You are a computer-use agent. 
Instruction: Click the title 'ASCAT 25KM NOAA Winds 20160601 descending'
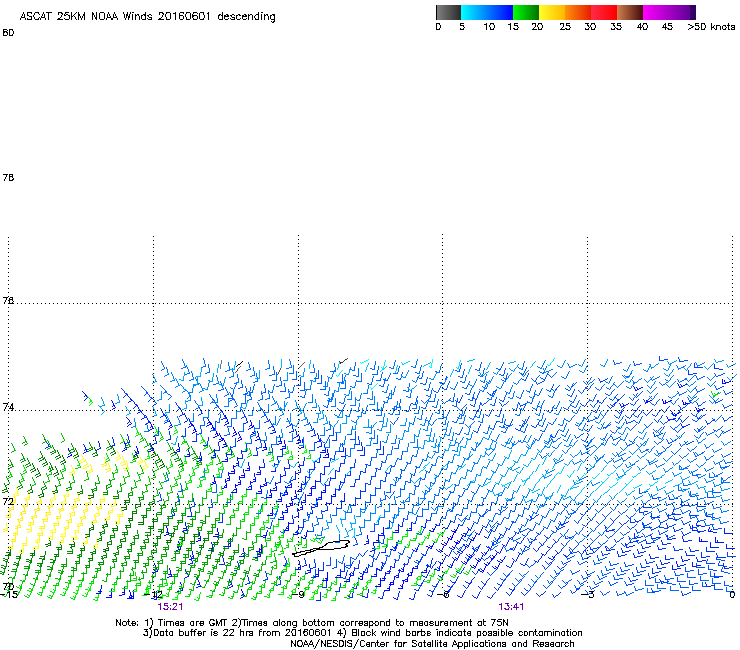pos(148,16)
